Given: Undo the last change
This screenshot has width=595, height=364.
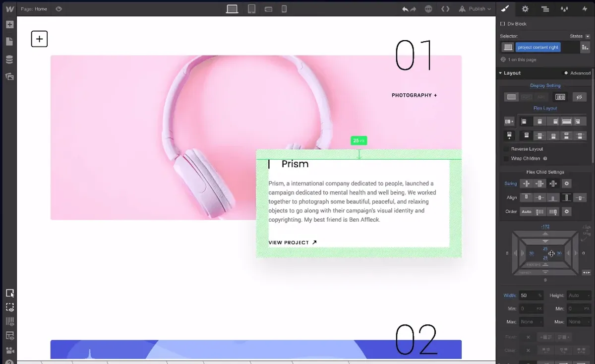Looking at the screenshot, I should click(x=405, y=9).
